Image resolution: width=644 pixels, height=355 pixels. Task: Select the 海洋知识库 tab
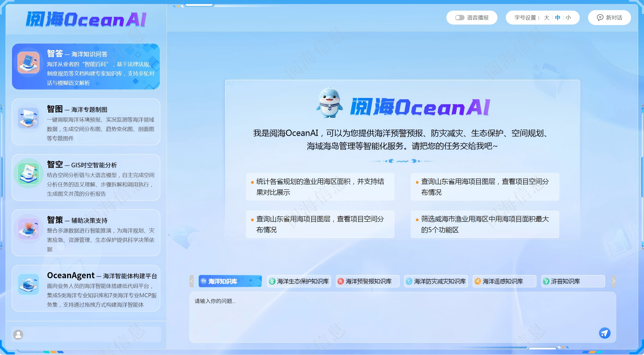[x=230, y=281]
